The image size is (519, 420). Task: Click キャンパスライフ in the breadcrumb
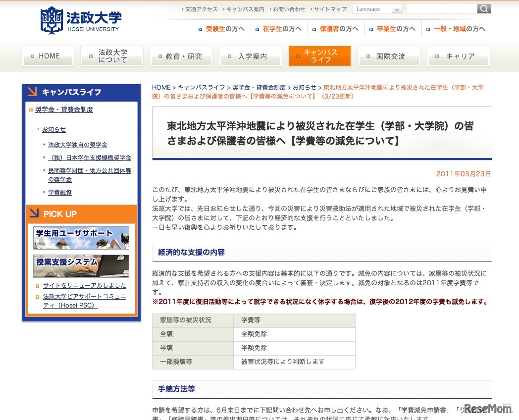(202, 87)
